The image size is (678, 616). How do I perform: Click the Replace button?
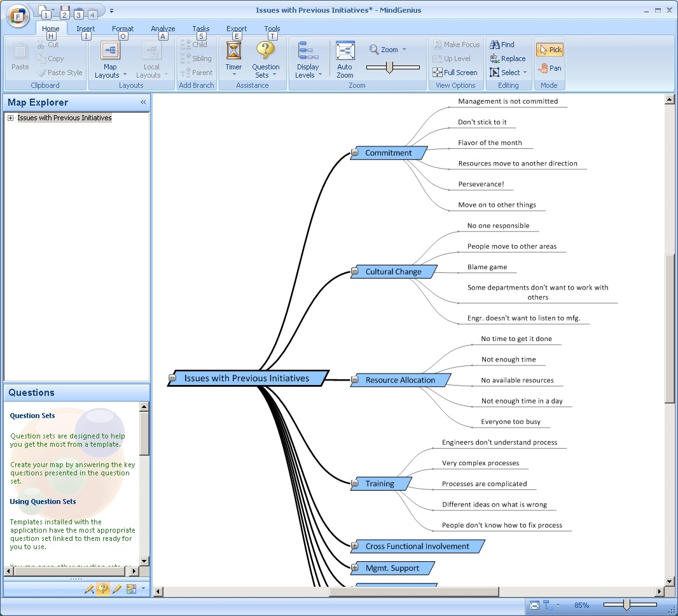coord(508,59)
